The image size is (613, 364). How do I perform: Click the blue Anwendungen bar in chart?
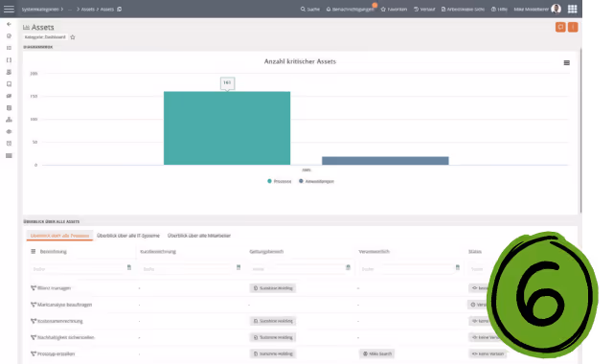click(385, 160)
